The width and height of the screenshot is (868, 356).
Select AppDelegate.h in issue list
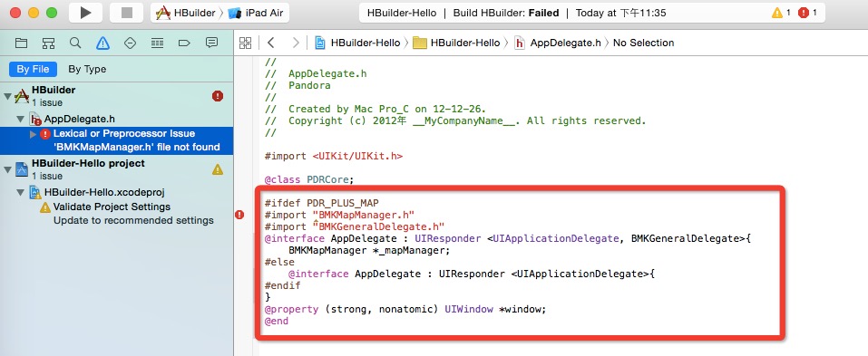pos(80,119)
